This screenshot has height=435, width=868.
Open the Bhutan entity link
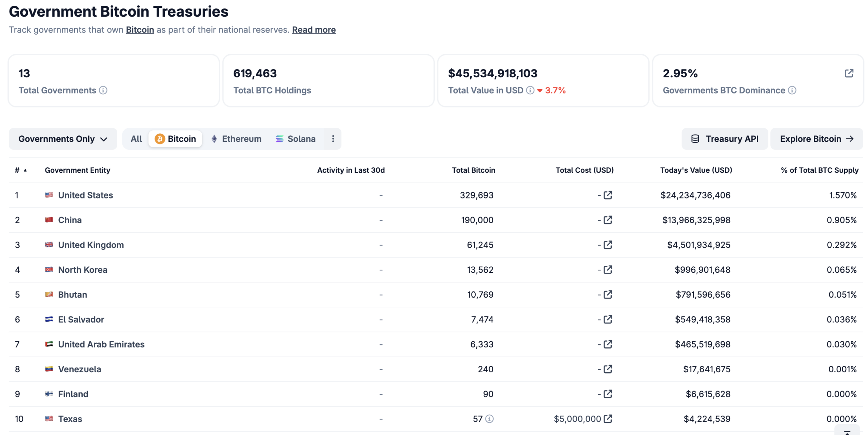coord(73,295)
